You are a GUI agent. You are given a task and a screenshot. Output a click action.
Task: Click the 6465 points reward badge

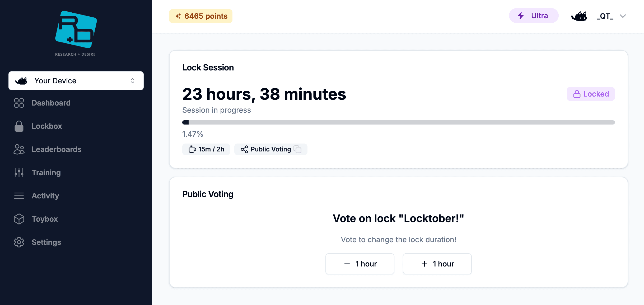[x=201, y=16]
